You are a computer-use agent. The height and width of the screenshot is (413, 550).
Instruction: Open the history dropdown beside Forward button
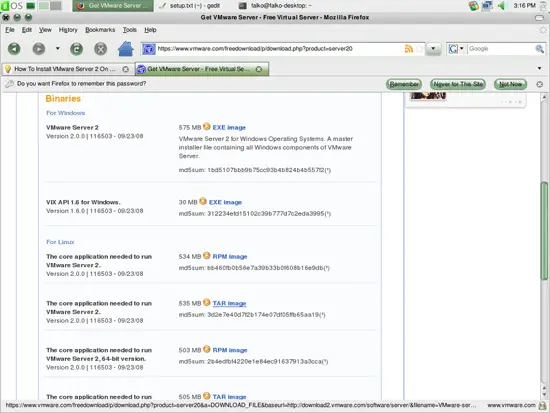(58, 48)
